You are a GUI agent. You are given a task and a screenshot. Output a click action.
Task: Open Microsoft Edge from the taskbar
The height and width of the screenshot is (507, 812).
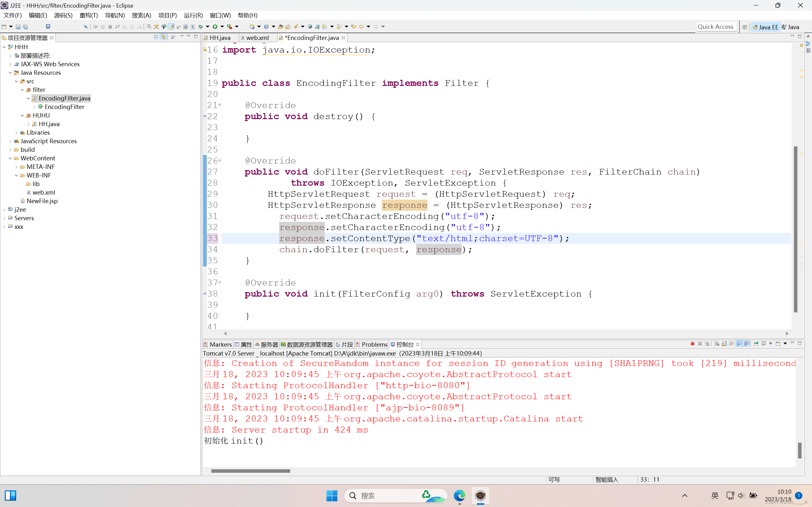[459, 496]
